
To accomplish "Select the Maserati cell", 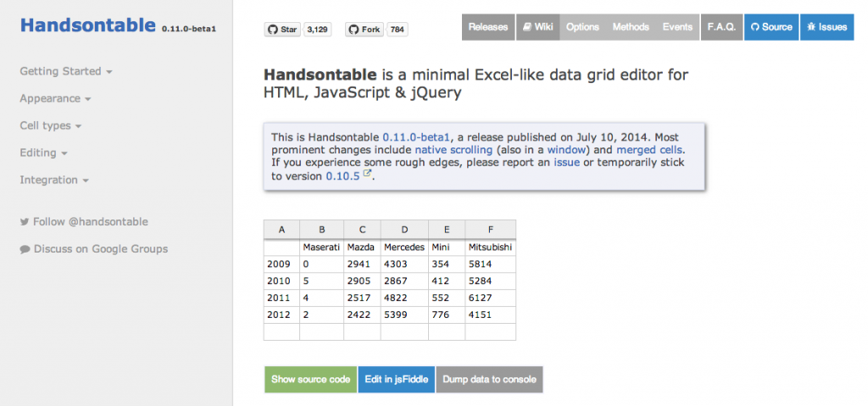I will (x=321, y=247).
